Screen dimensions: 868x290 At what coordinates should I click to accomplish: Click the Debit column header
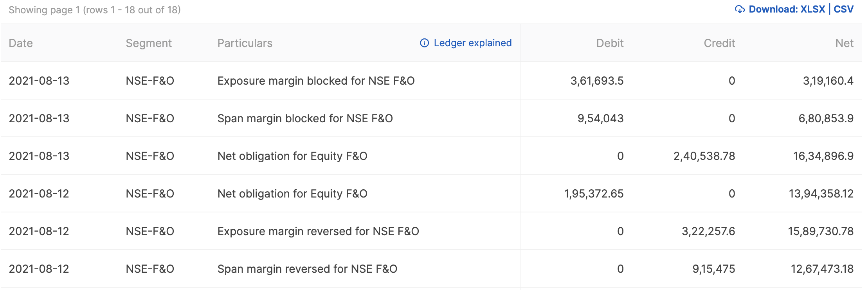[x=610, y=43]
